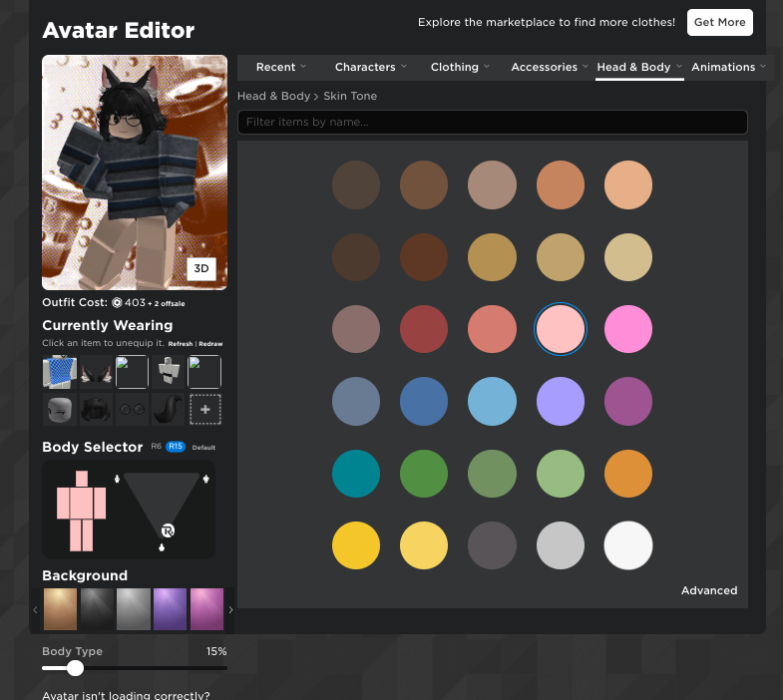Open the Recent tab
783x700 pixels.
281,67
